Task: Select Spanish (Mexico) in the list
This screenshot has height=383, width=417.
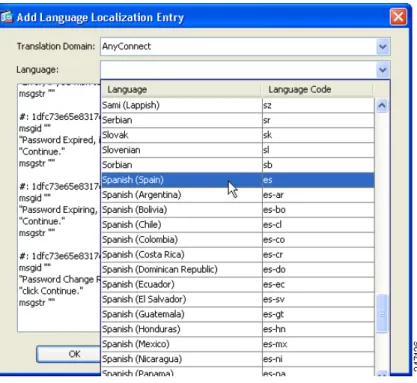Action: [x=237, y=344]
